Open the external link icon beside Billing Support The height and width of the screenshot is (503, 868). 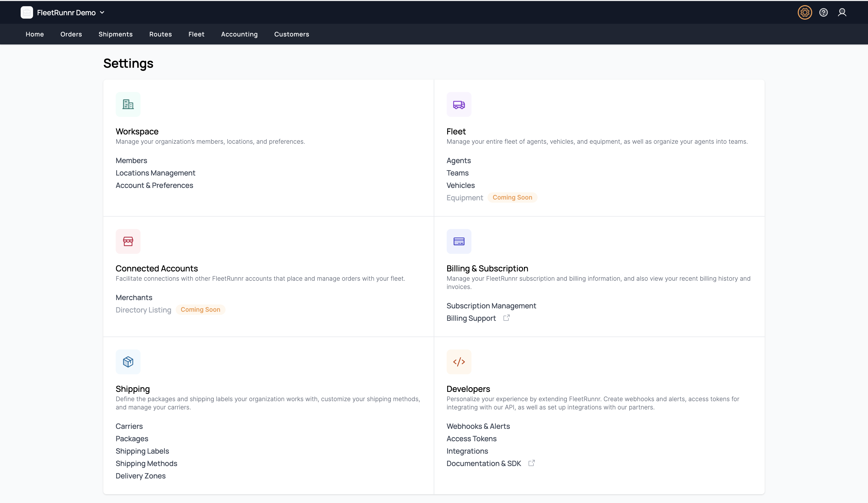click(x=506, y=318)
